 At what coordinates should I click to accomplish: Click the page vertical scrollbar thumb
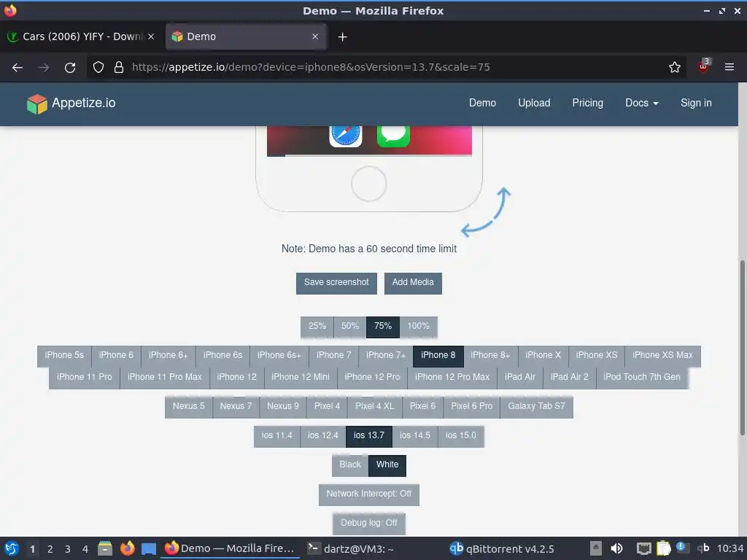(x=742, y=347)
